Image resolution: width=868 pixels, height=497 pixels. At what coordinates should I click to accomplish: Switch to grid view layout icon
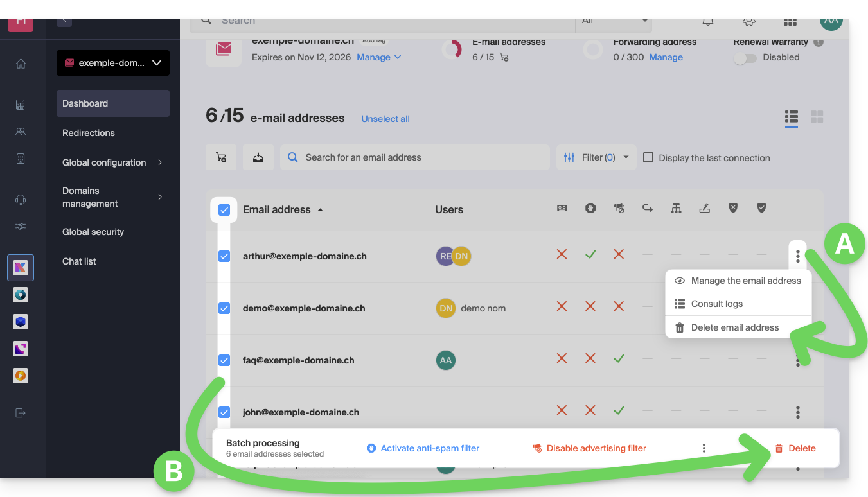coord(817,117)
